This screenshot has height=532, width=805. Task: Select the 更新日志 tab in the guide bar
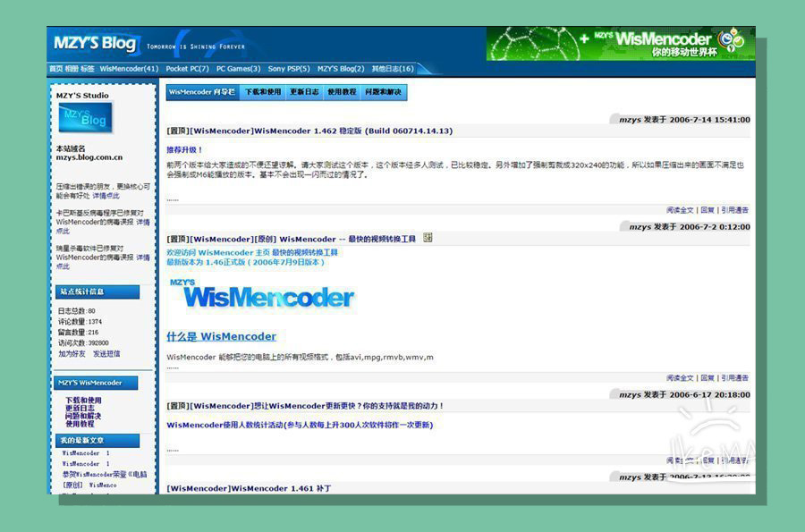point(304,92)
